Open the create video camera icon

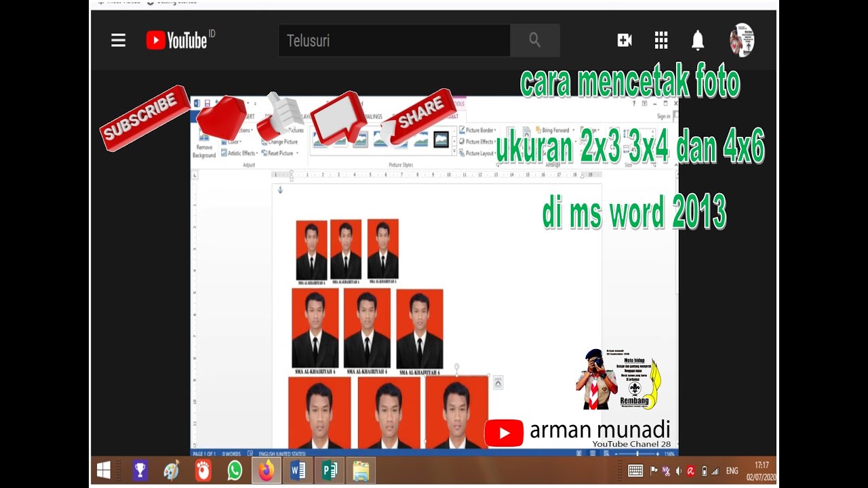625,41
